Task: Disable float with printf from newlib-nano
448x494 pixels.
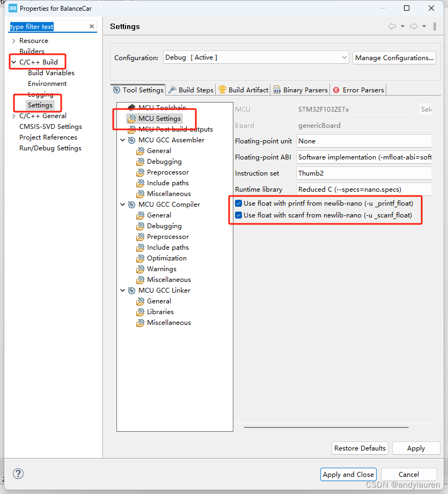Action: coord(238,204)
